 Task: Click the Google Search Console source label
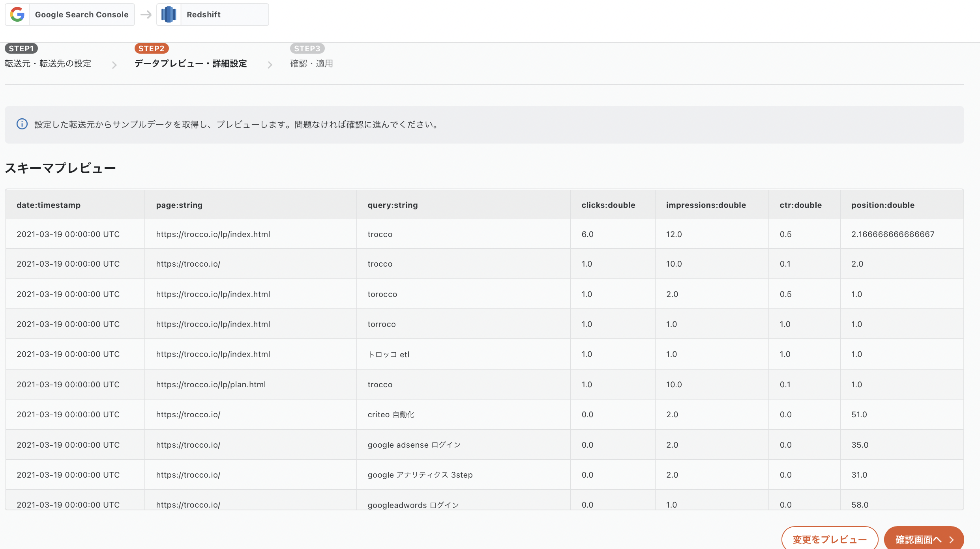coord(82,15)
